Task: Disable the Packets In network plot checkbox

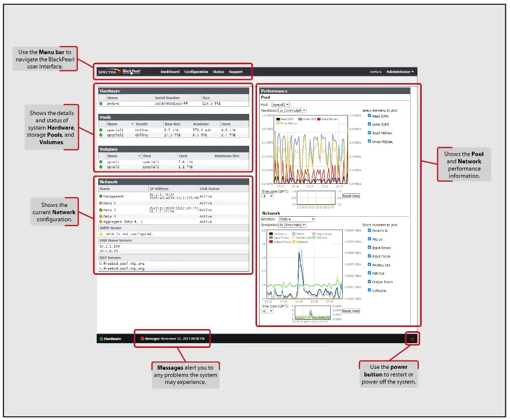Action: [369, 230]
